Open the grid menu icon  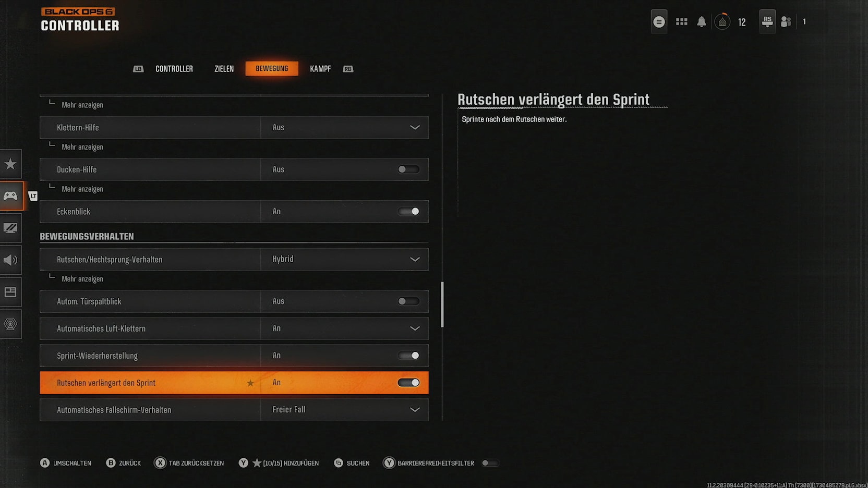(681, 22)
